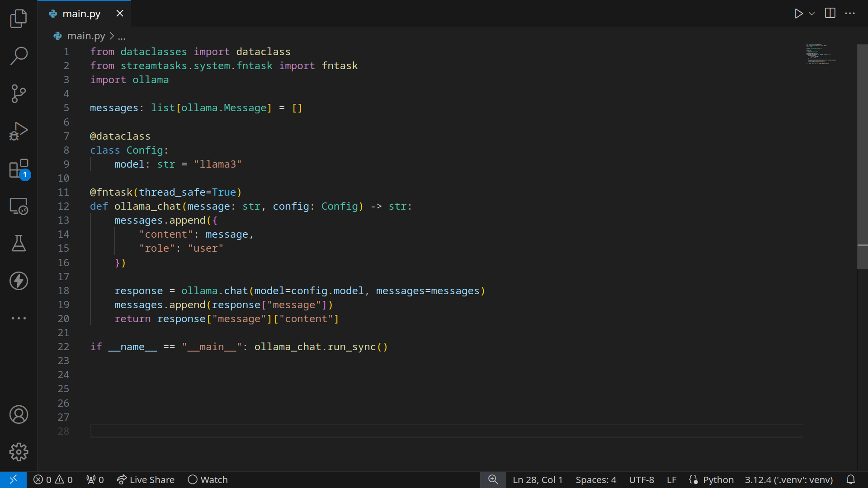Select language mode Python
Image resolution: width=868 pixels, height=488 pixels.
click(718, 479)
